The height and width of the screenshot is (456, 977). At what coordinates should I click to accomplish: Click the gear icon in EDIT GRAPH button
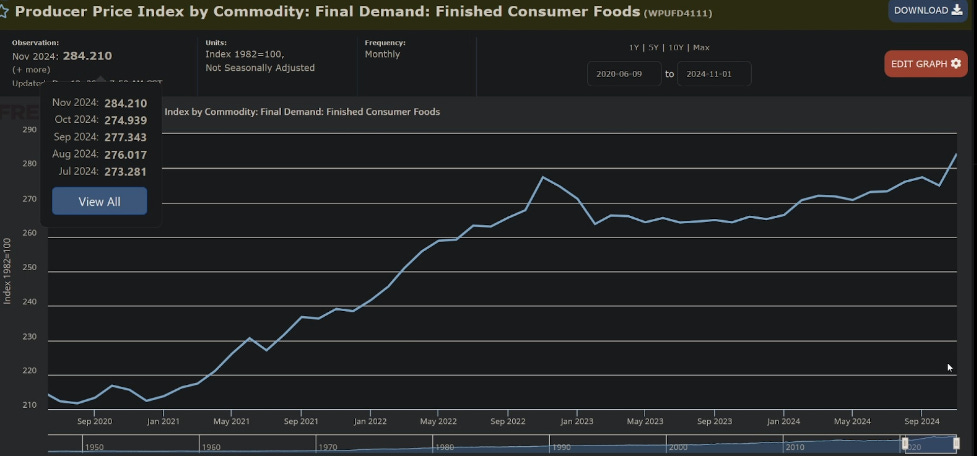tap(956, 64)
